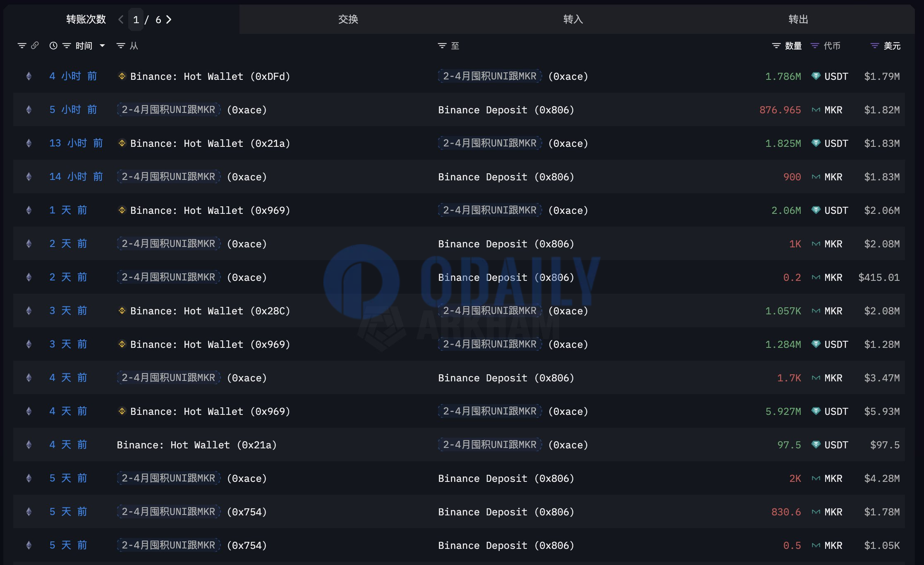Click the 1.825M amount value
This screenshot has width=924, height=565.
(x=783, y=144)
